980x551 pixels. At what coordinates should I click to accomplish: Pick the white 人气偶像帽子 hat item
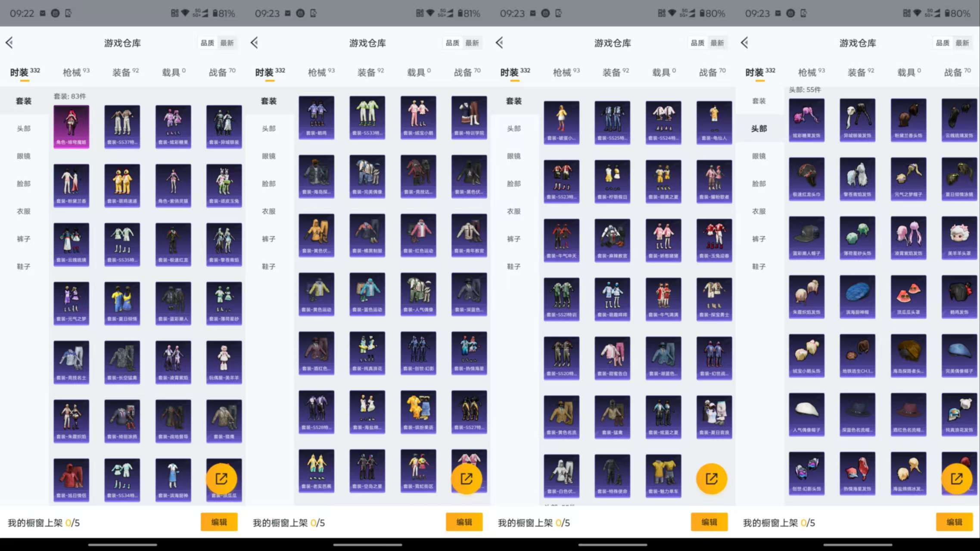806,414
